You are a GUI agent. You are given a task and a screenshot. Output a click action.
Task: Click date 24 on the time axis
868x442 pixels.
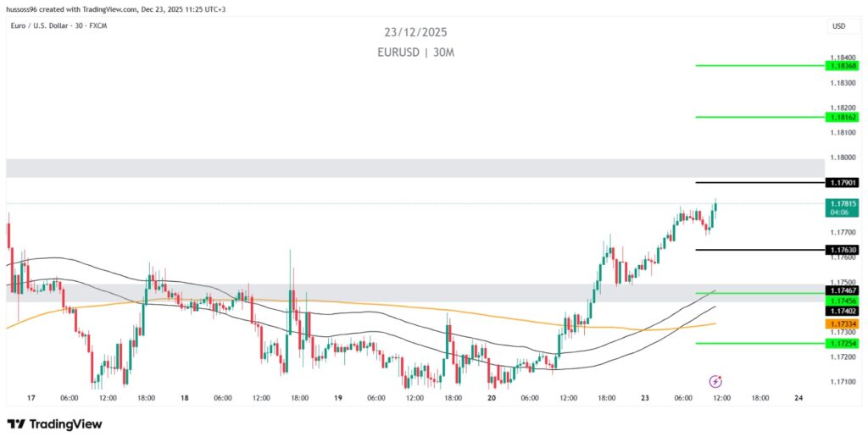[x=799, y=397]
